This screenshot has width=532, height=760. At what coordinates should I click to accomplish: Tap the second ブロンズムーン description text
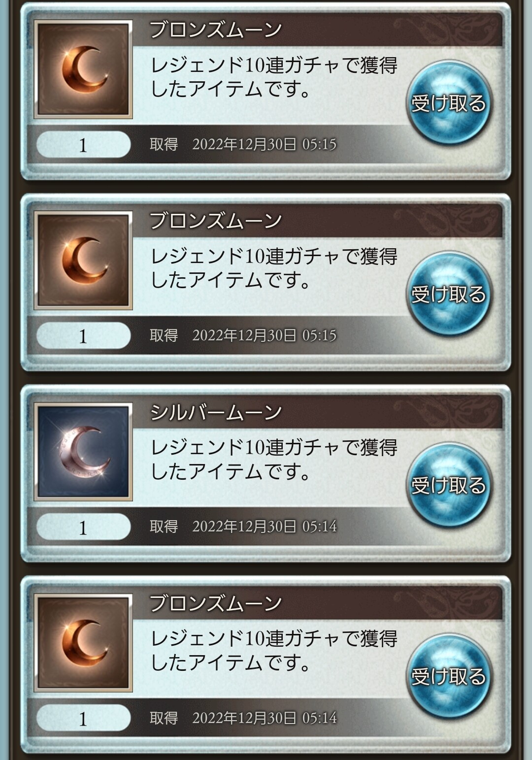274,268
